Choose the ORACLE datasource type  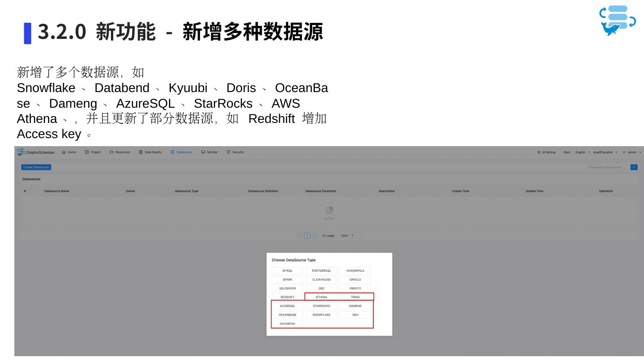[356, 280]
